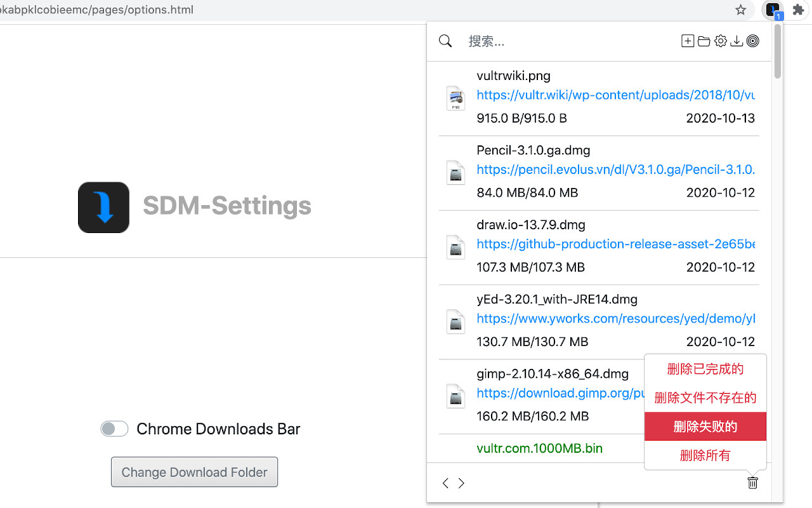Select 删除已完成的 menu option
This screenshot has height=508, width=812.
[705, 369]
